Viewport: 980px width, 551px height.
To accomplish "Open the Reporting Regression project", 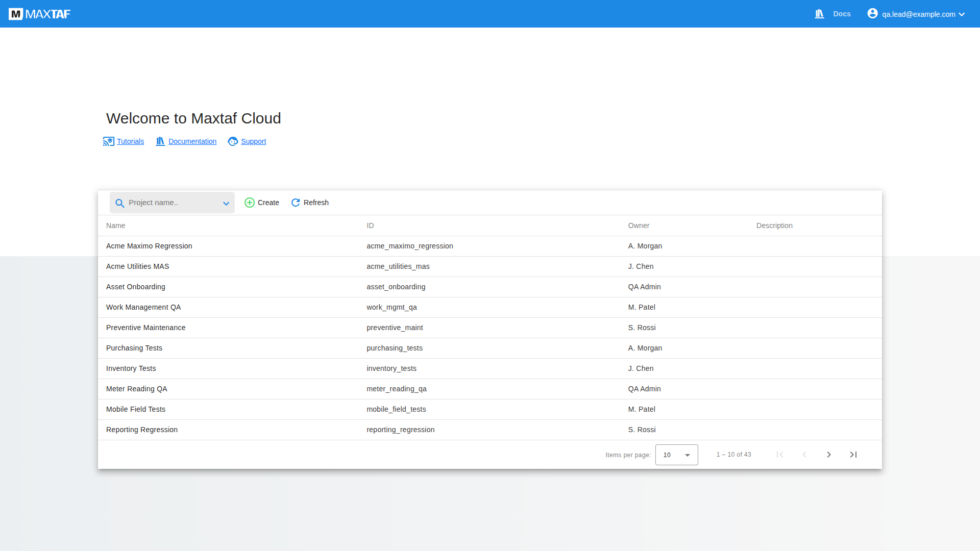I will pos(142,430).
